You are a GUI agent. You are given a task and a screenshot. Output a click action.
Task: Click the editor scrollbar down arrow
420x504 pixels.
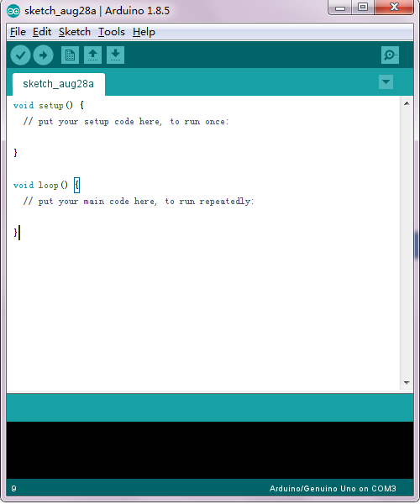pos(407,382)
